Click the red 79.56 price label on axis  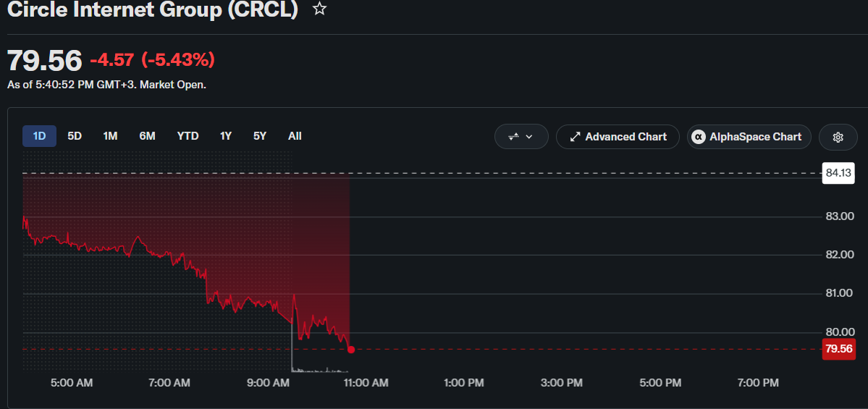coord(838,349)
